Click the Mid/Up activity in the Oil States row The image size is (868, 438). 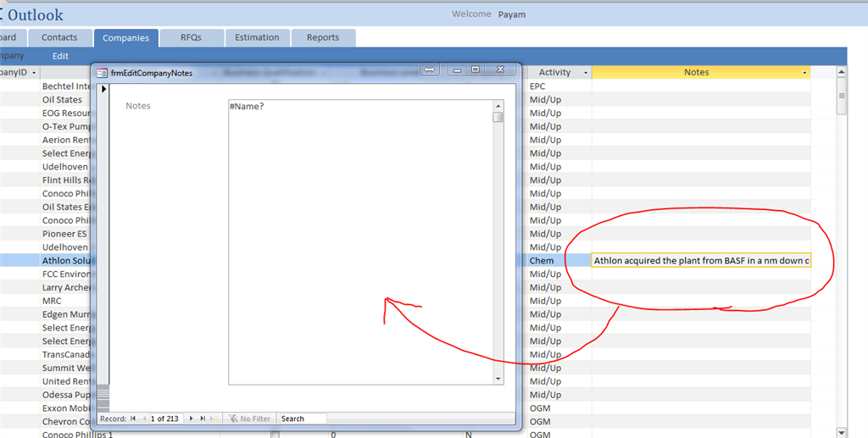tap(545, 100)
